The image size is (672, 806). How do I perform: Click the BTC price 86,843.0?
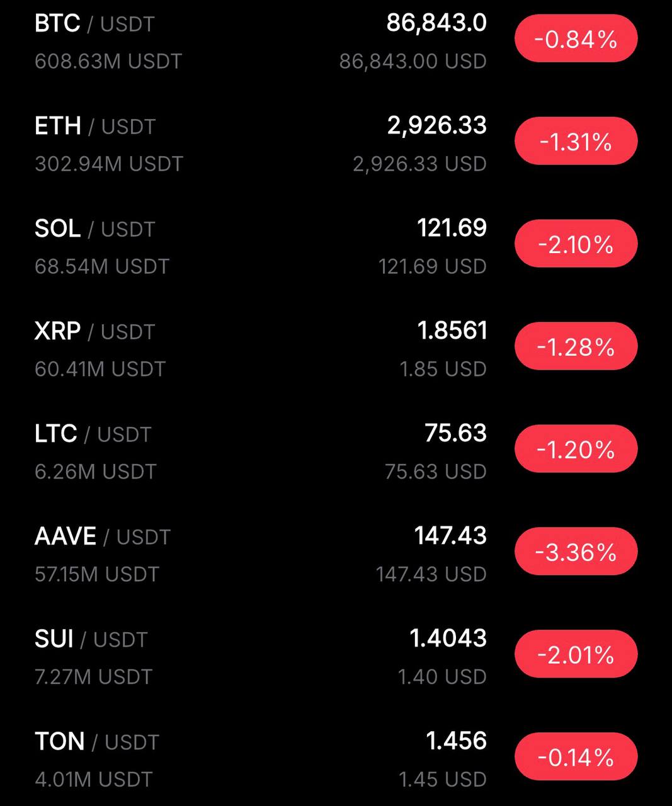click(436, 23)
